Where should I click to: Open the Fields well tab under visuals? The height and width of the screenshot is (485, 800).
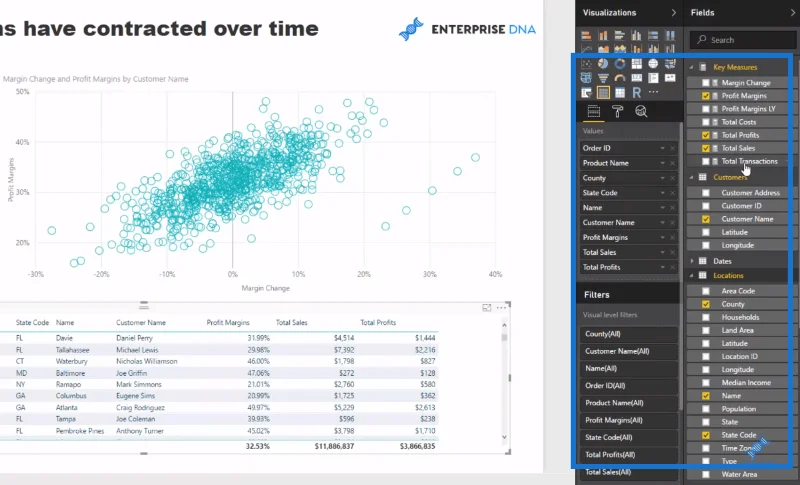coord(593,111)
